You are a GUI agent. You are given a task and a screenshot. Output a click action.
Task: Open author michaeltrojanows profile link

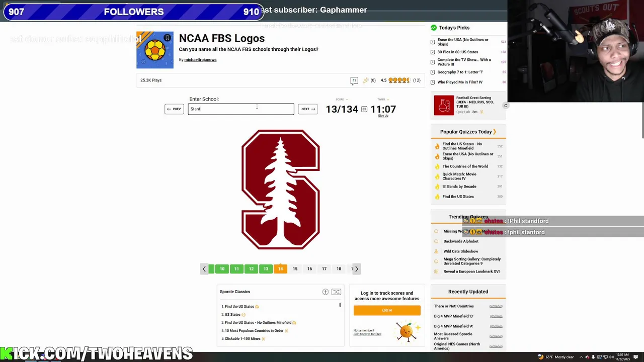click(200, 60)
